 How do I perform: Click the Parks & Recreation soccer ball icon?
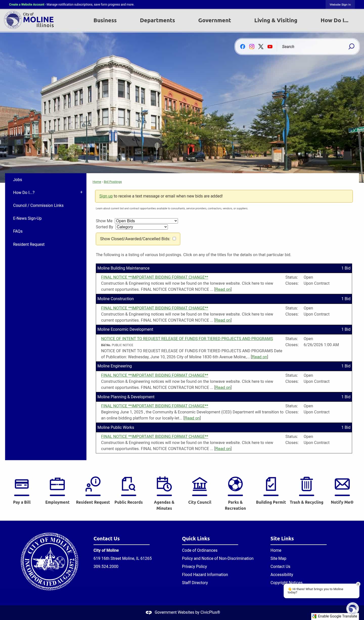coord(235,484)
